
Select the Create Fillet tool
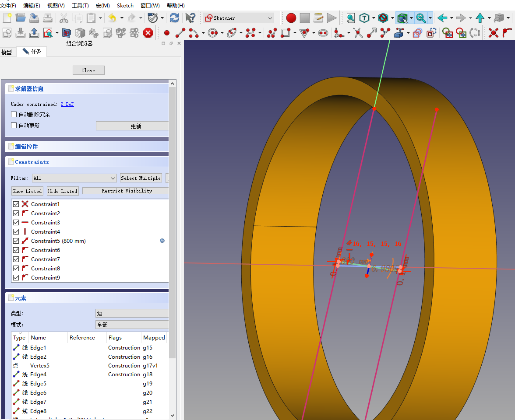[x=339, y=33]
